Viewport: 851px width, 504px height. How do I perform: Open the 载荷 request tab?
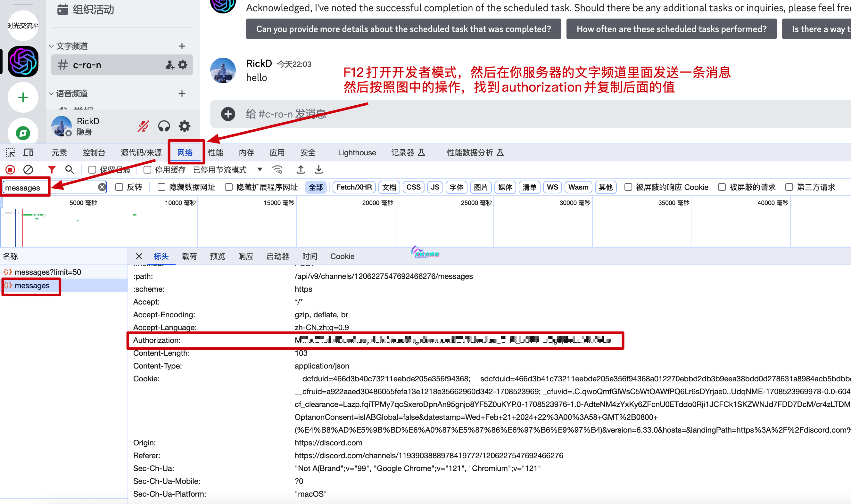pos(189,256)
